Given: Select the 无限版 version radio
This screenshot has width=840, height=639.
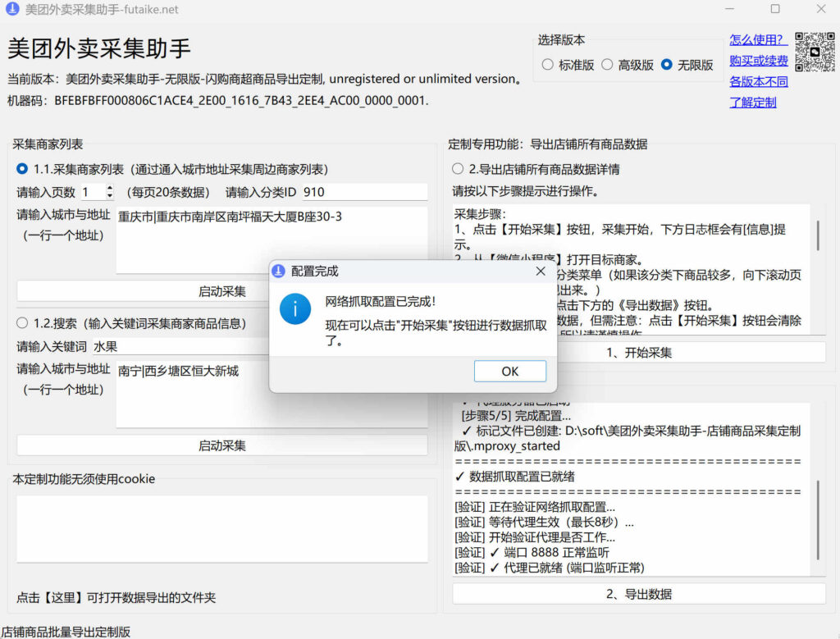Looking at the screenshot, I should (666, 65).
